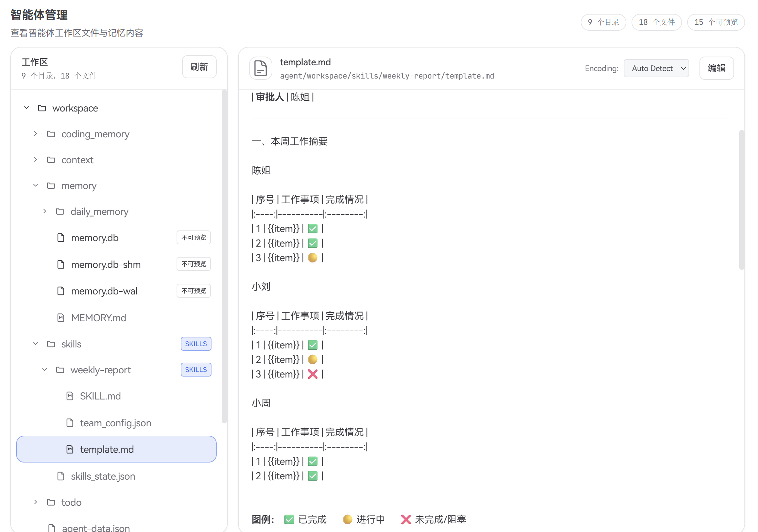The image size is (758, 532).
Task: Click the memory folder icon
Action: tap(51, 186)
